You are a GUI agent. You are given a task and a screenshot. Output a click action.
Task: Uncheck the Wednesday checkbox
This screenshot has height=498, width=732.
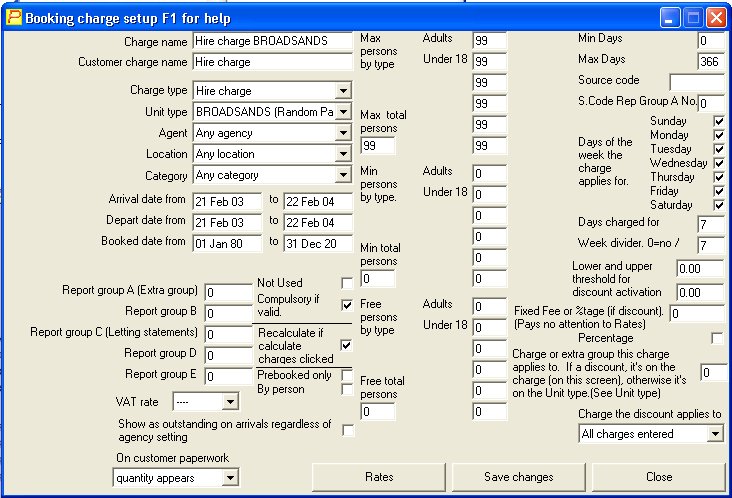(718, 163)
